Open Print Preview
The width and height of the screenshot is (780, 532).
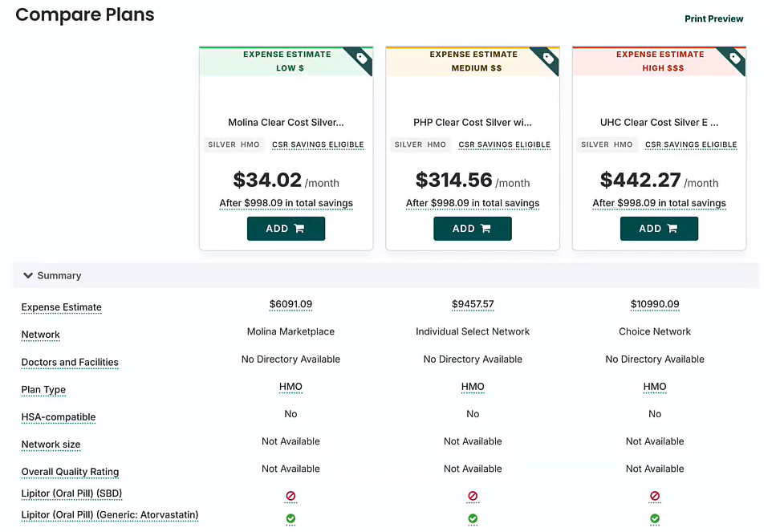tap(713, 18)
